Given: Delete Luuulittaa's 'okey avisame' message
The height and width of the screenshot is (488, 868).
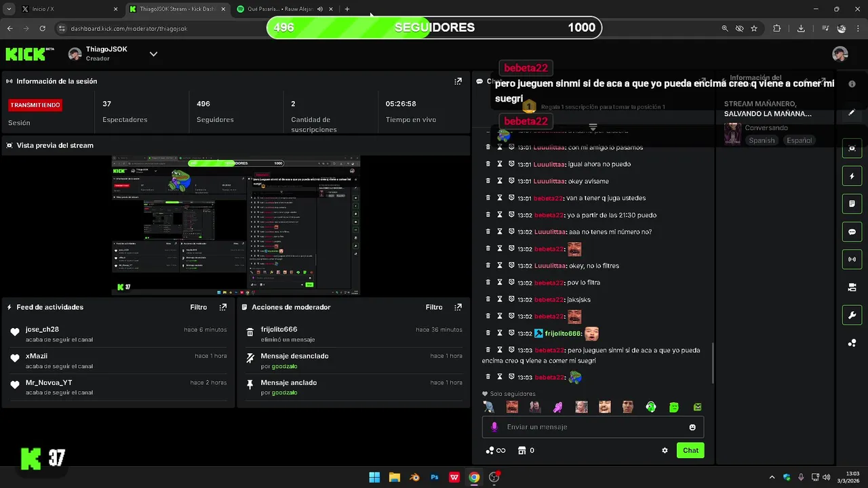Looking at the screenshot, I should pos(488,181).
